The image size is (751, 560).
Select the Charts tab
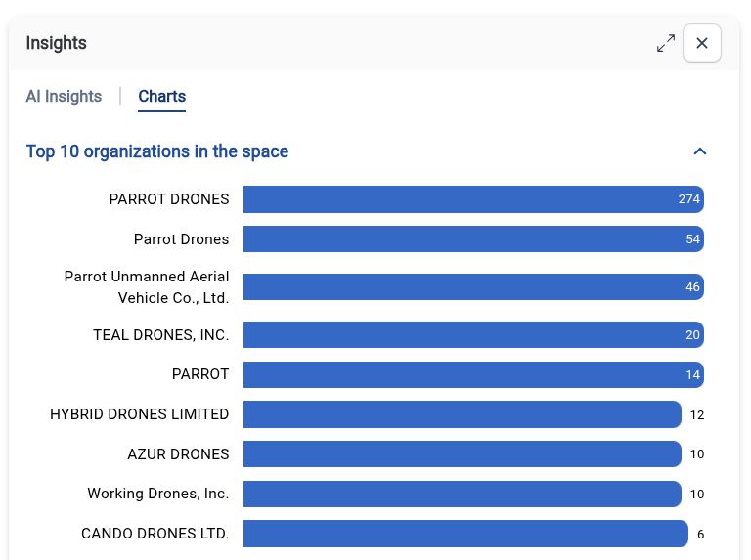pyautogui.click(x=162, y=96)
